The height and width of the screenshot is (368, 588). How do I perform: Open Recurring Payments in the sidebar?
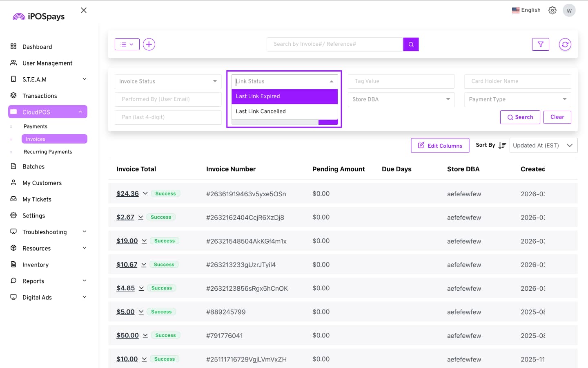point(48,152)
